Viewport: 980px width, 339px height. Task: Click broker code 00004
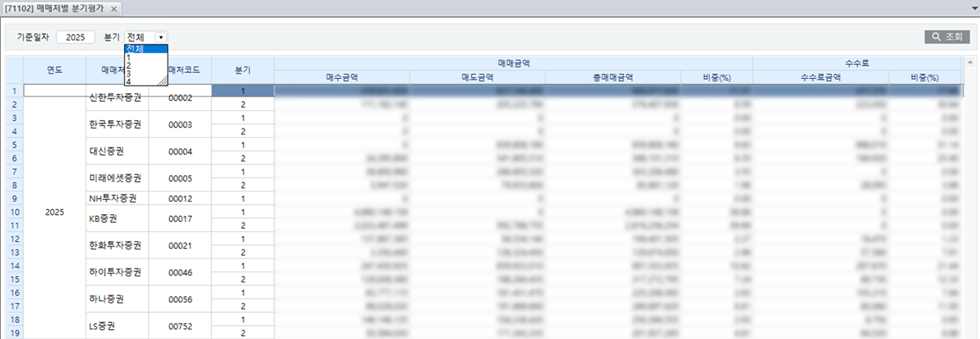tap(181, 151)
